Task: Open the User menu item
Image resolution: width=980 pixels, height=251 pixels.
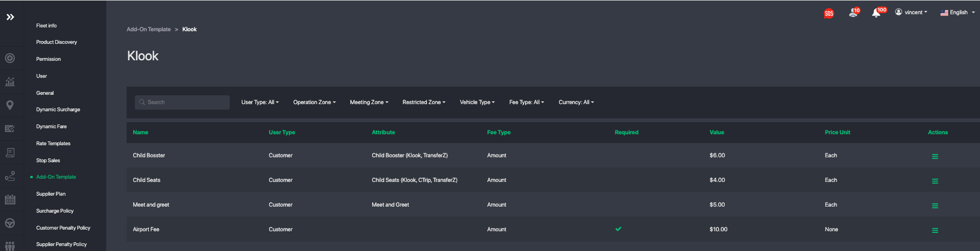Action: click(42, 76)
